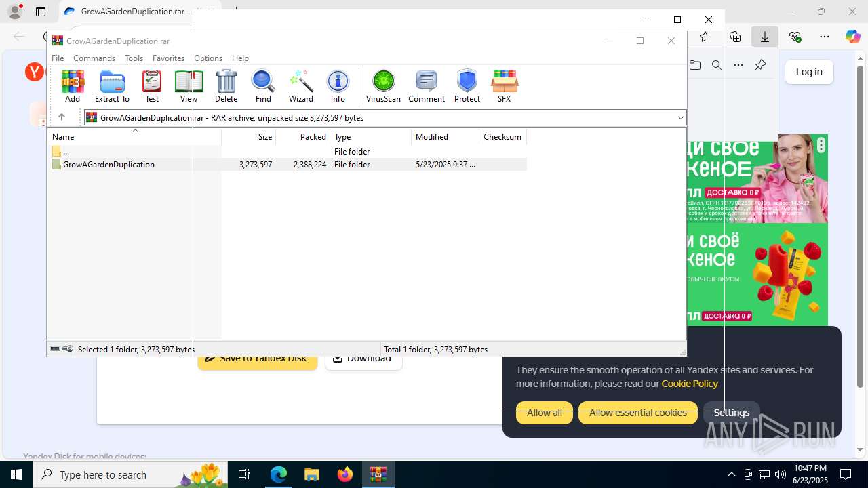This screenshot has height=488, width=868.
Task: Sort by the Checksum column header
Action: tap(503, 137)
